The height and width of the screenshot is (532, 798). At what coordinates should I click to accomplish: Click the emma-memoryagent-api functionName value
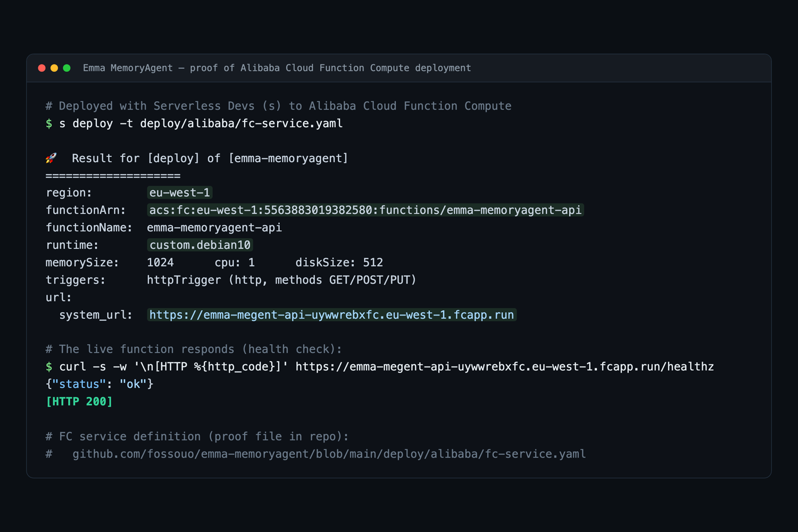(x=214, y=228)
